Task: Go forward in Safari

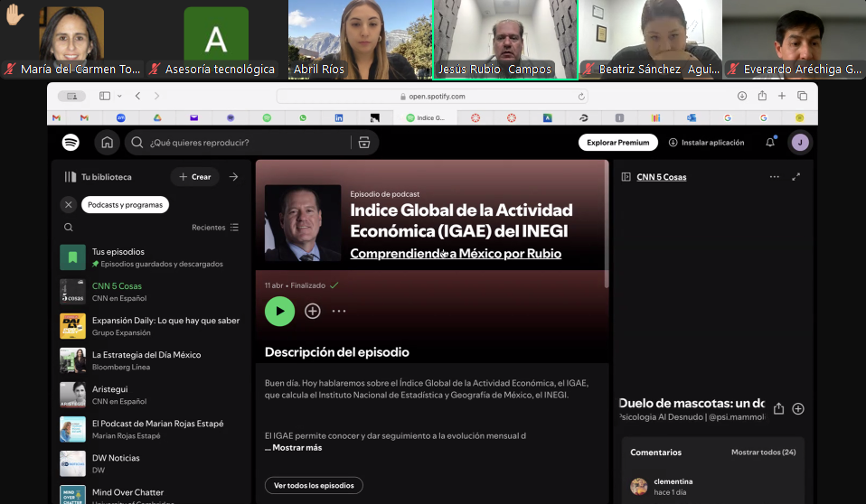Action: click(157, 96)
